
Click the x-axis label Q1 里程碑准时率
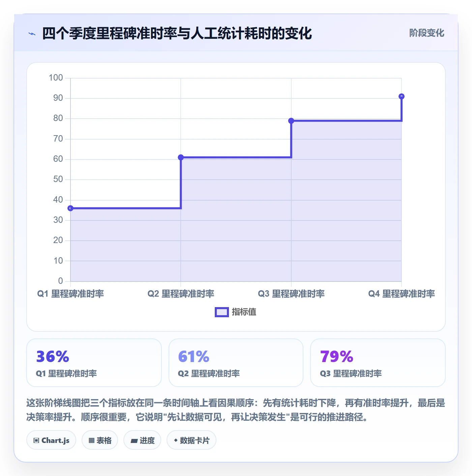[x=70, y=294]
